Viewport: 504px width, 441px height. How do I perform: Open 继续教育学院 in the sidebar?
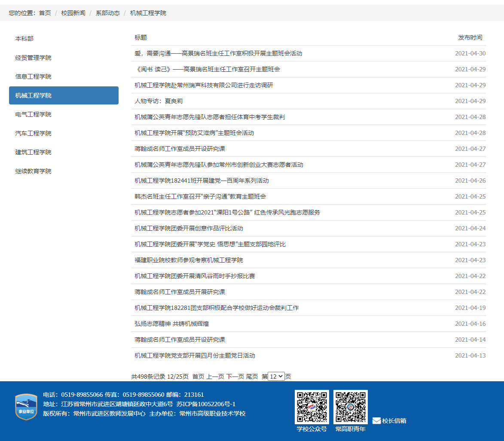coord(34,171)
